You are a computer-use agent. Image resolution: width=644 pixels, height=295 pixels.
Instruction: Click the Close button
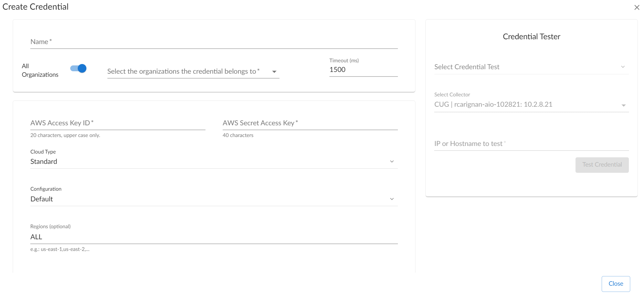tap(615, 284)
